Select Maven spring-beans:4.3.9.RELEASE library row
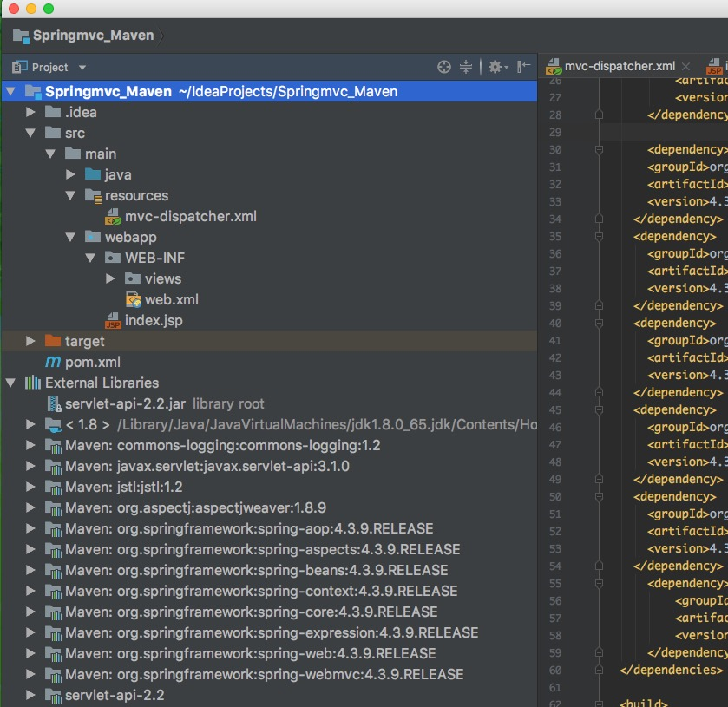 pyautogui.click(x=269, y=570)
